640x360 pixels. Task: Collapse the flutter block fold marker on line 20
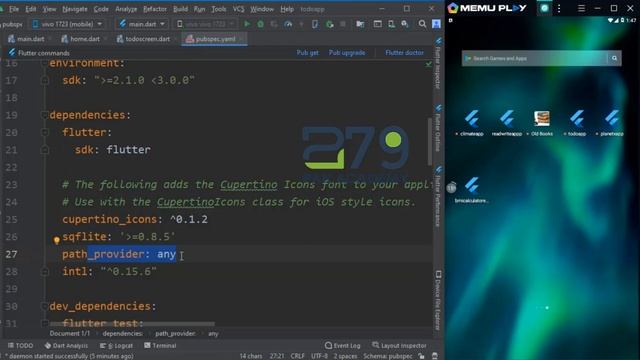click(x=44, y=132)
